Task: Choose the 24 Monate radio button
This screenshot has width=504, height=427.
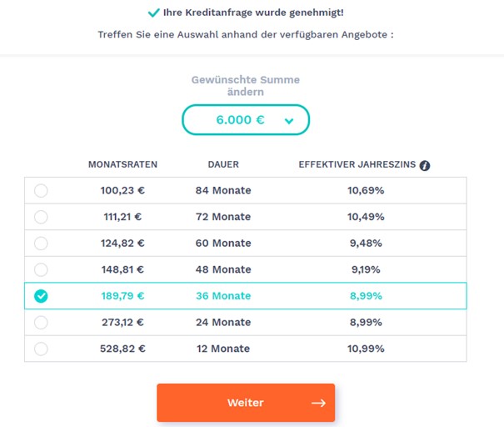Action: 41,323
